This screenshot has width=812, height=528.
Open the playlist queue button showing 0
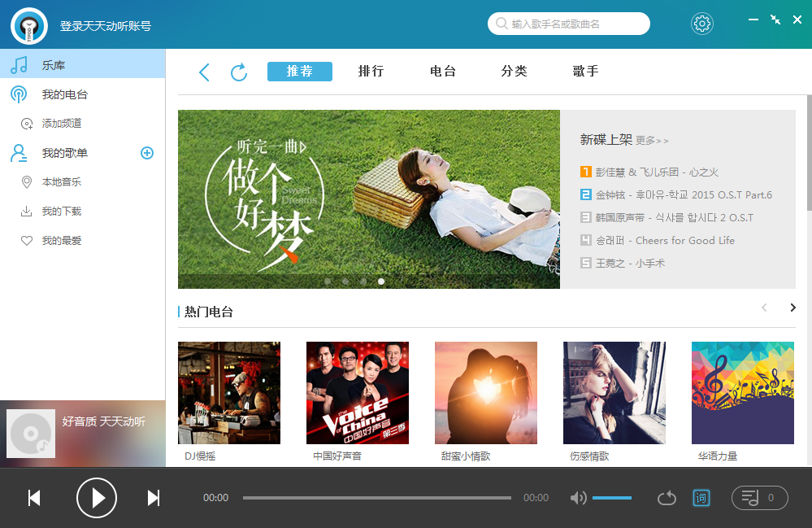click(x=760, y=498)
